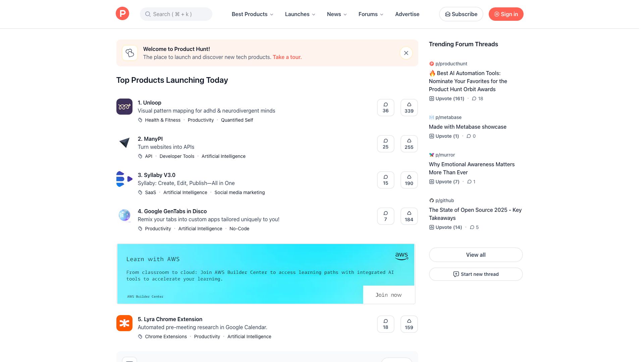This screenshot has height=362, width=644.
Task: Select the Advertise menu item
Action: (x=407, y=14)
